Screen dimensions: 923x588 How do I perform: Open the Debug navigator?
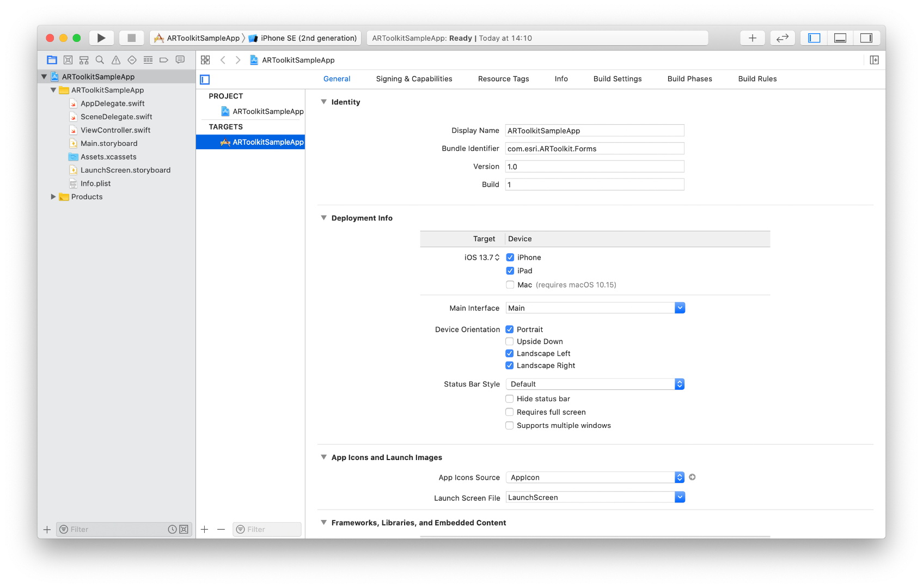pyautogui.click(x=148, y=60)
